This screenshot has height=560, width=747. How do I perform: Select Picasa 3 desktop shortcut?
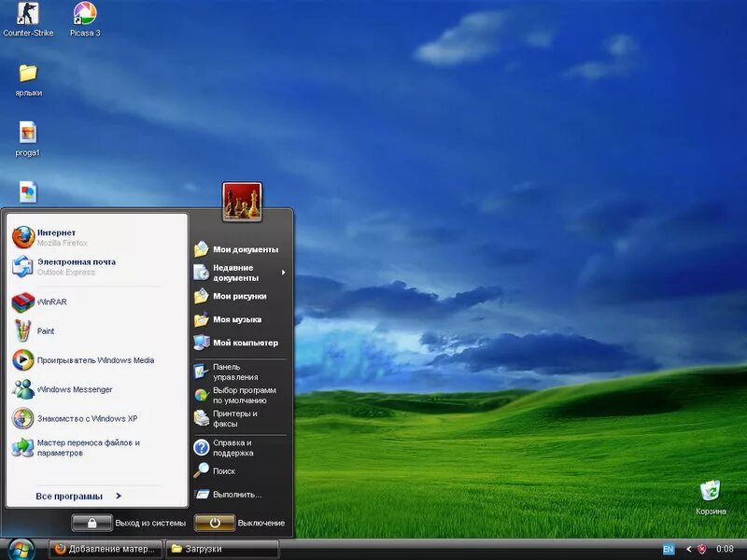pyautogui.click(x=85, y=19)
